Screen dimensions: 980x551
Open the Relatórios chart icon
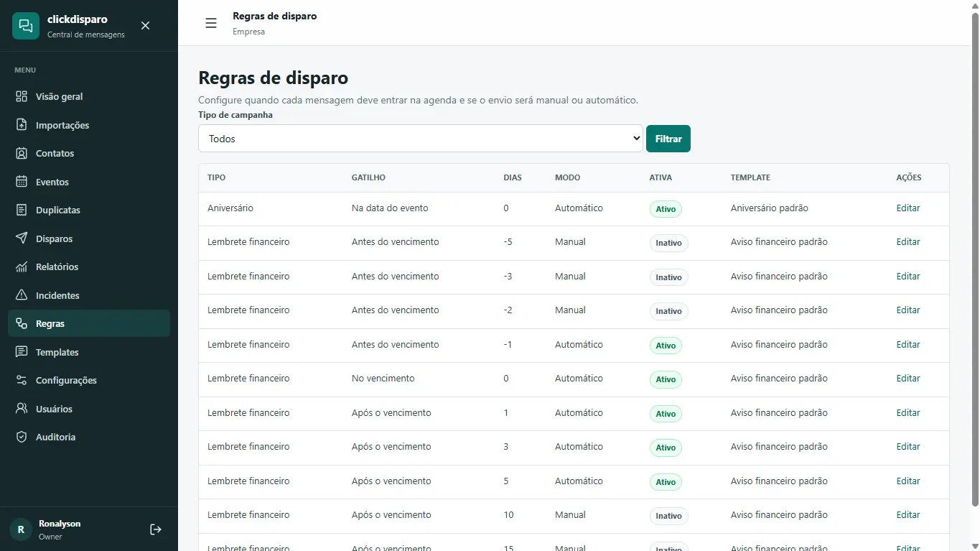coord(22,267)
